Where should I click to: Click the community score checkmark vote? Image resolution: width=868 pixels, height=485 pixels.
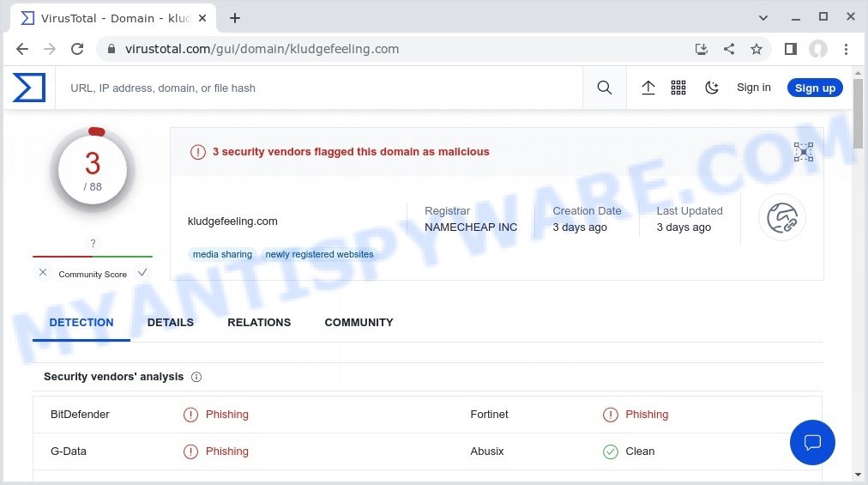(142, 272)
